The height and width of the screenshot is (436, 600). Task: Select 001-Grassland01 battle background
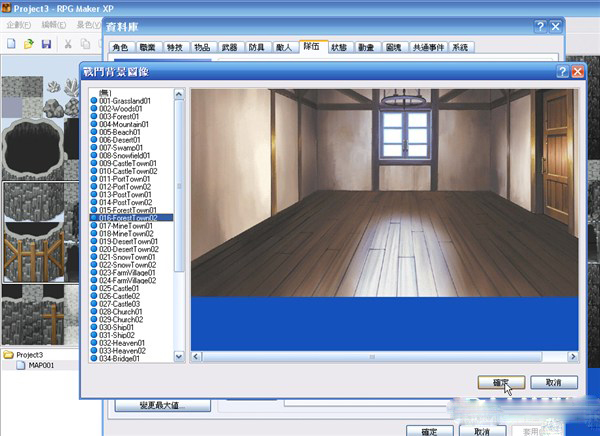click(x=125, y=101)
